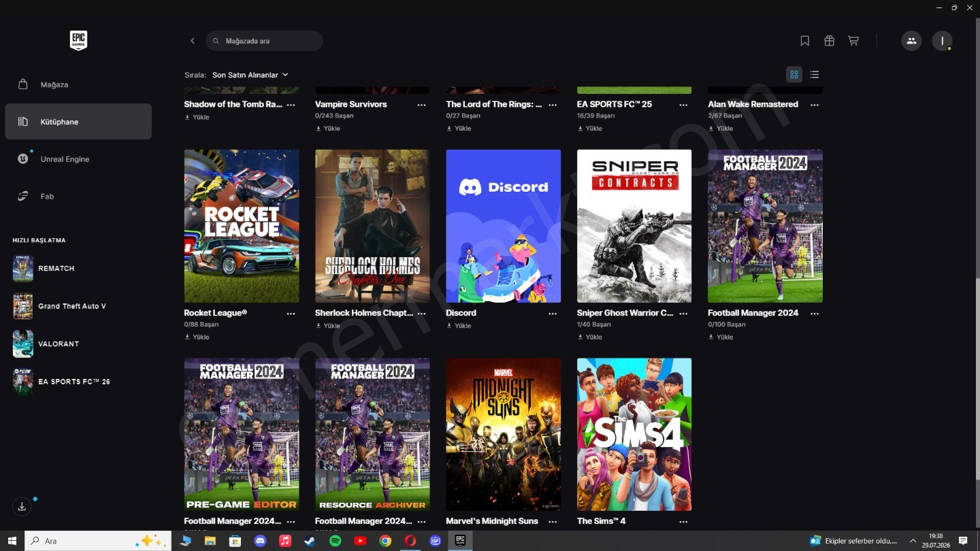This screenshot has height=551, width=980.
Task: Open the Discord cover tile
Action: coord(504,226)
